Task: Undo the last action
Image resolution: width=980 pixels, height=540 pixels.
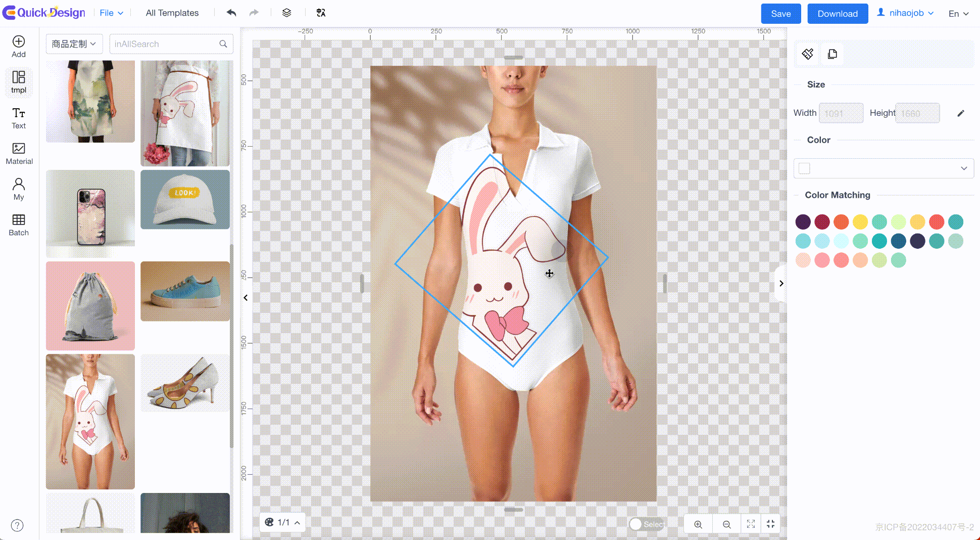Action: (x=231, y=13)
